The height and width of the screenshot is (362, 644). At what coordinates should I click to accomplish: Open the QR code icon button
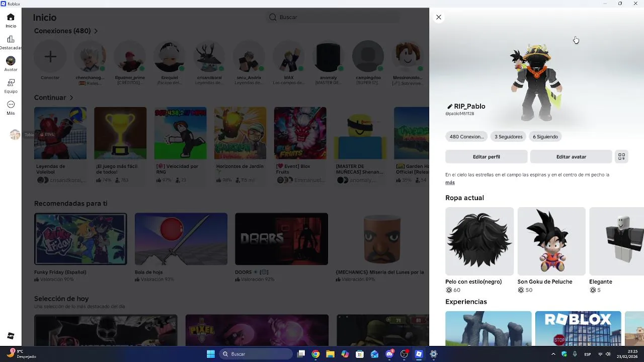tap(622, 157)
